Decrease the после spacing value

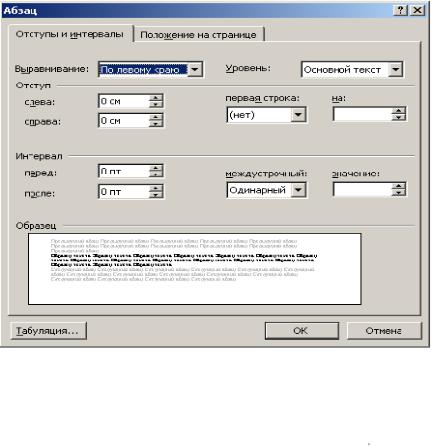(156, 195)
